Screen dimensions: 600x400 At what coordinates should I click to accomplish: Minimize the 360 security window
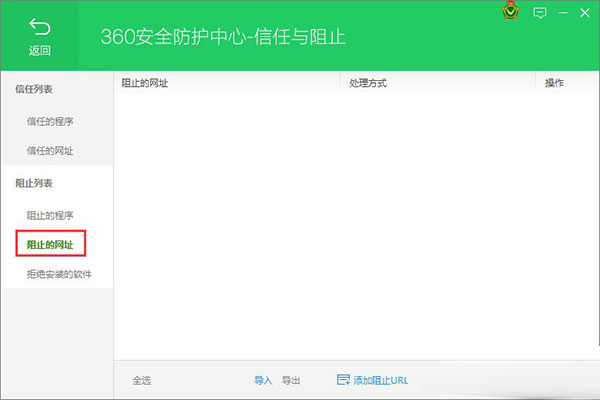point(563,13)
